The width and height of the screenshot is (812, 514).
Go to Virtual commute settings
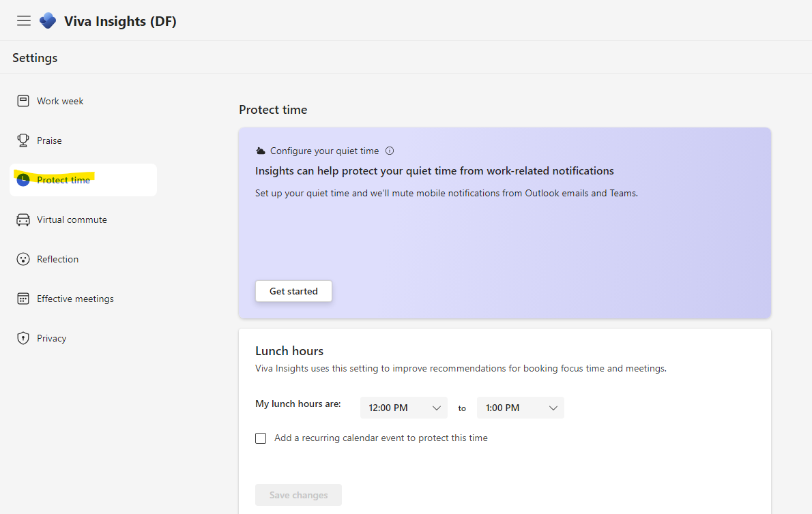(83, 220)
